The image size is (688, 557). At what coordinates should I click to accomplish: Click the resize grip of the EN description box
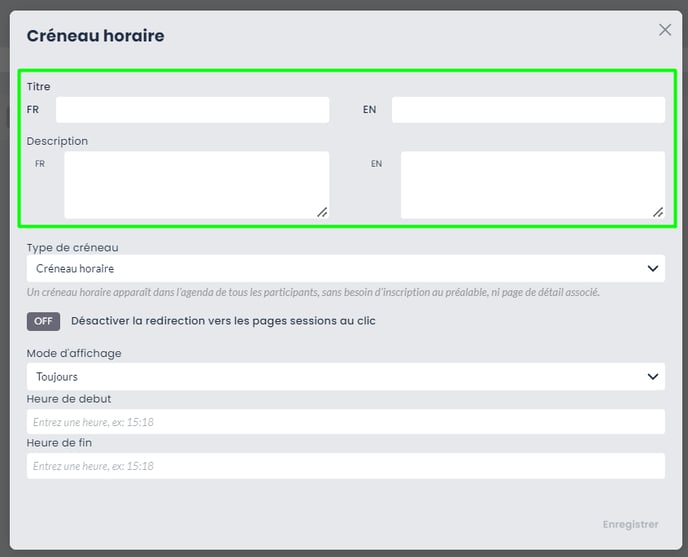coord(658,212)
